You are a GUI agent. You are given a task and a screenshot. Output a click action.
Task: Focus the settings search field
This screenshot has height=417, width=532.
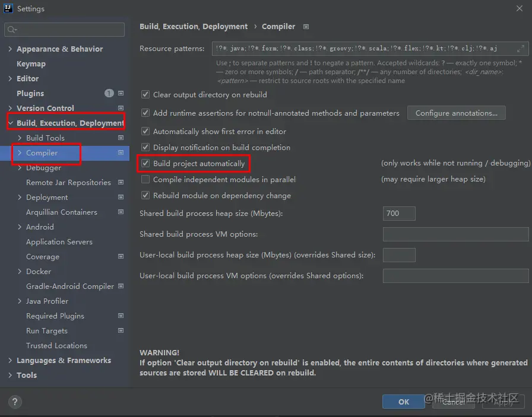click(x=65, y=30)
